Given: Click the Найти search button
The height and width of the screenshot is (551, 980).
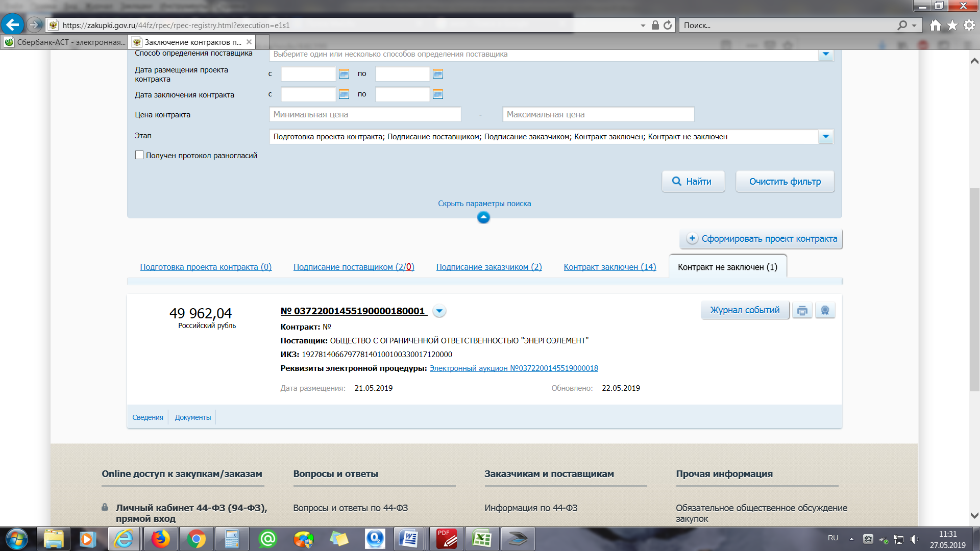Looking at the screenshot, I should 693,182.
